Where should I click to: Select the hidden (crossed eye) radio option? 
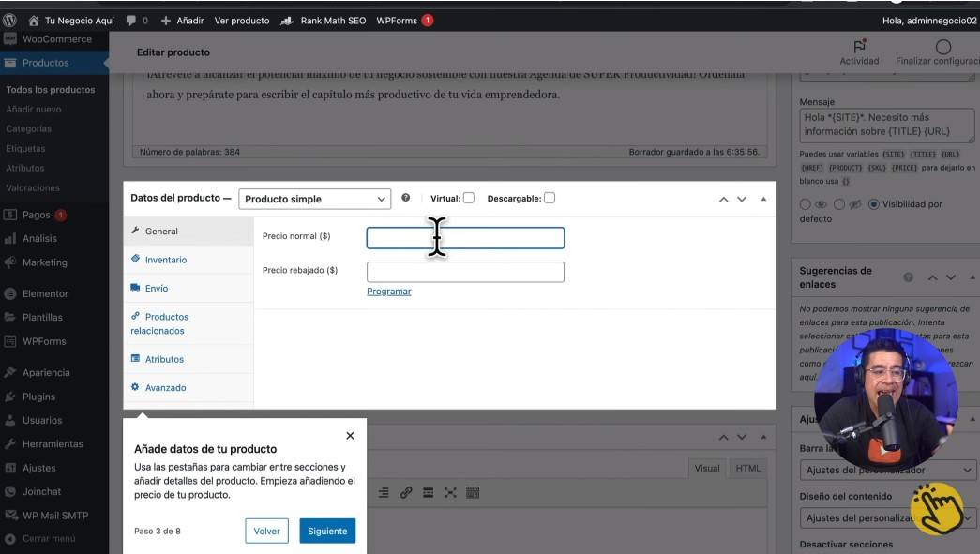(839, 204)
